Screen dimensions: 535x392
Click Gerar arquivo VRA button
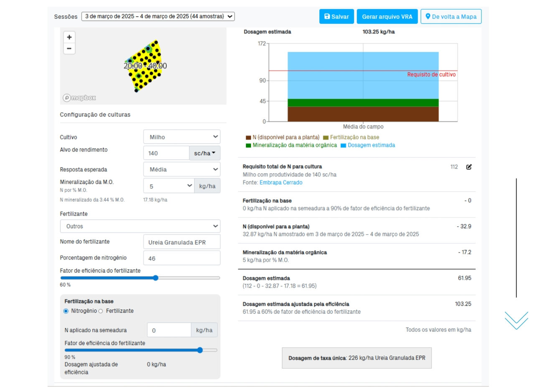[x=387, y=17]
